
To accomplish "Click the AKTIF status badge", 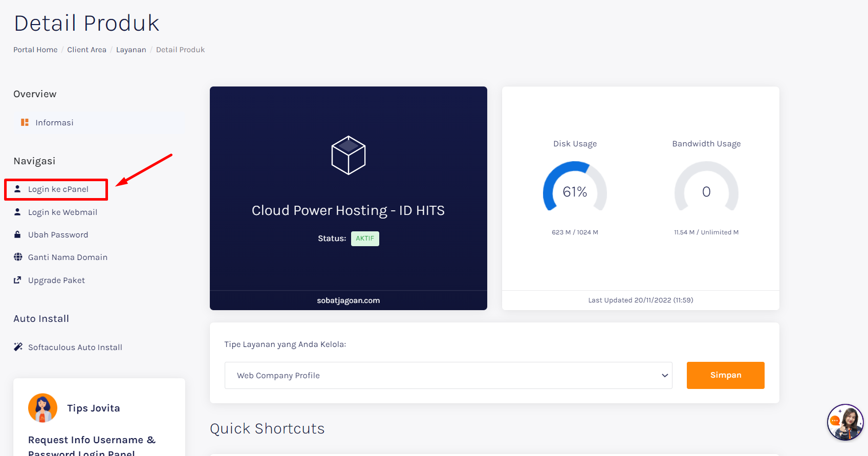I will click(365, 238).
